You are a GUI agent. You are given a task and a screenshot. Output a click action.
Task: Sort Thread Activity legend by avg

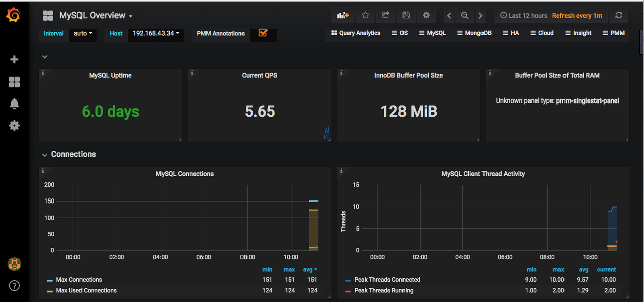coord(584,270)
